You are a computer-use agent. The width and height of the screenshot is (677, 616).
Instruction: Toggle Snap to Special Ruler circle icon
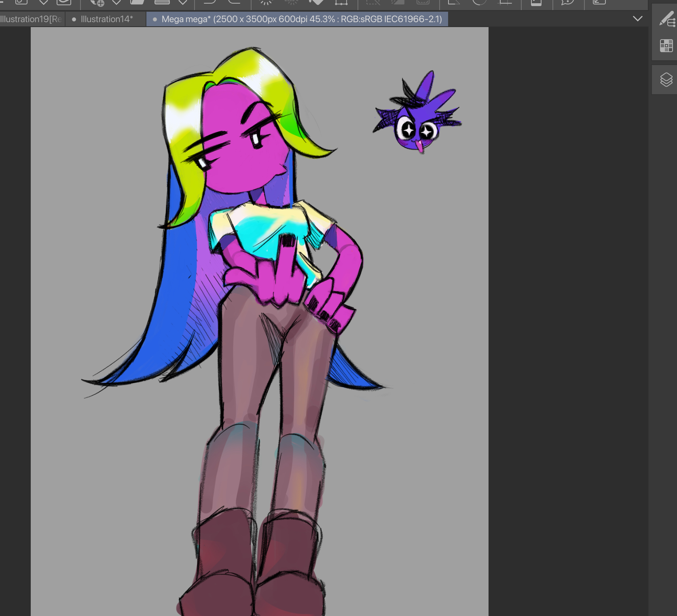(479, 2)
